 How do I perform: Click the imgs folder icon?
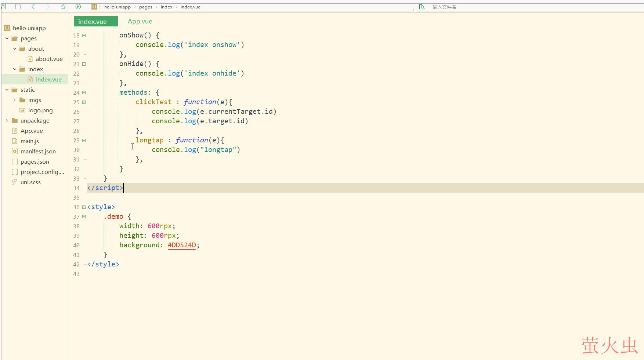coord(22,100)
